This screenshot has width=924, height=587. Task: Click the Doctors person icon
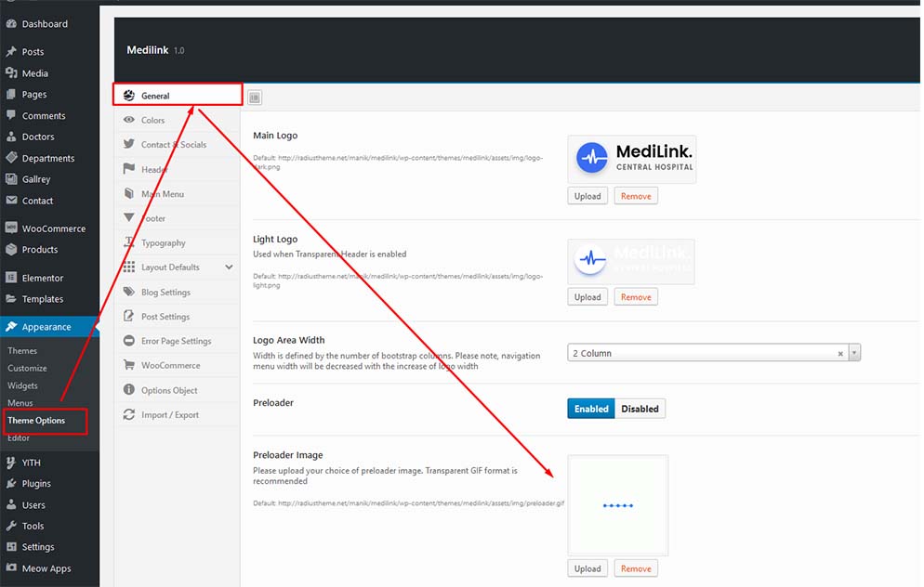click(11, 137)
